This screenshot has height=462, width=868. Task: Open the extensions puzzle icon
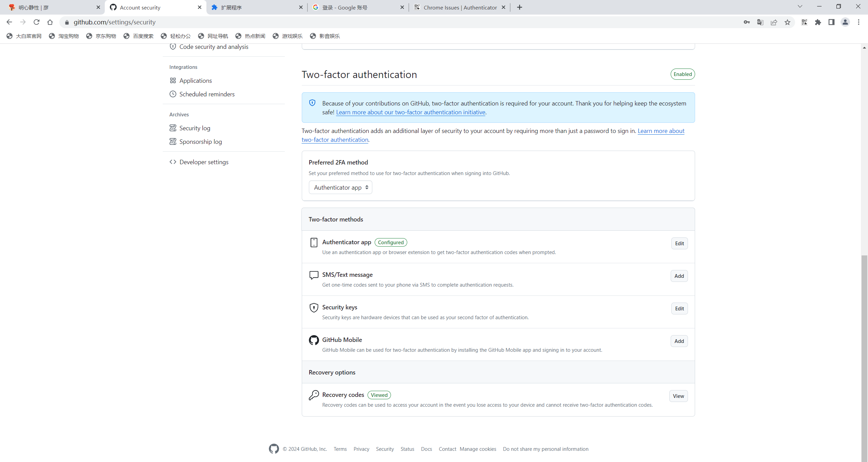point(818,22)
